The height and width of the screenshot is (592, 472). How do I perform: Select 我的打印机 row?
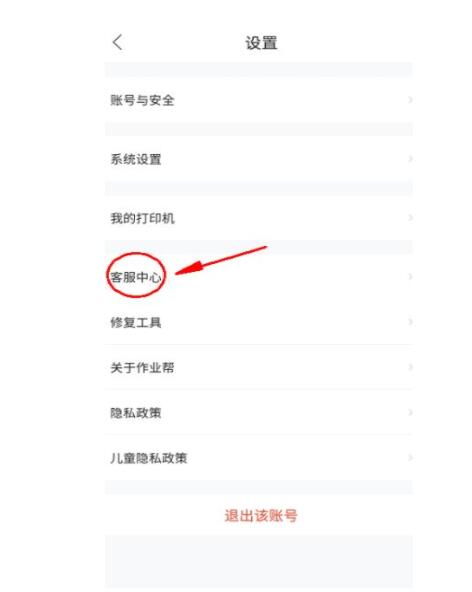(259, 218)
